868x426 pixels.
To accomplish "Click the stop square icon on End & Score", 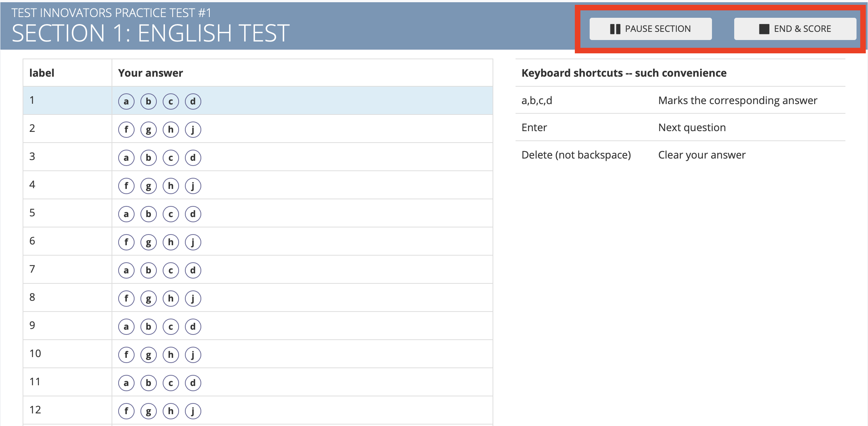I will [x=764, y=29].
